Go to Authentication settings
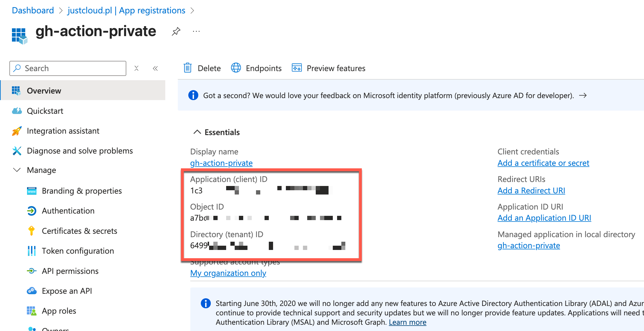The height and width of the screenshot is (331, 644). 68,211
